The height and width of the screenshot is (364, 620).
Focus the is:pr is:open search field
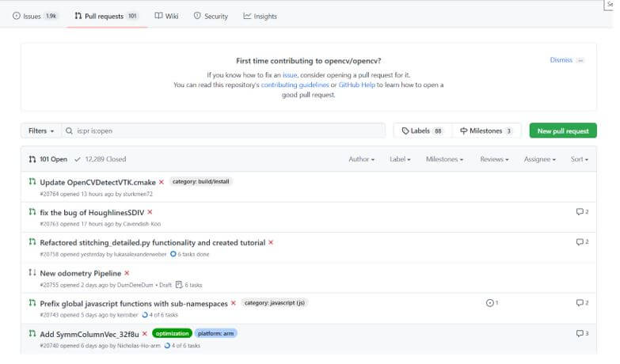coord(223,131)
